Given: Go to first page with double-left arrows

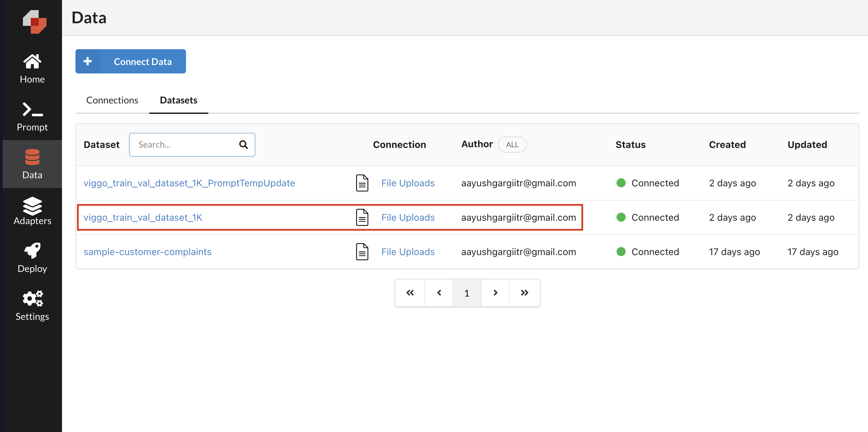Looking at the screenshot, I should pyautogui.click(x=410, y=293).
